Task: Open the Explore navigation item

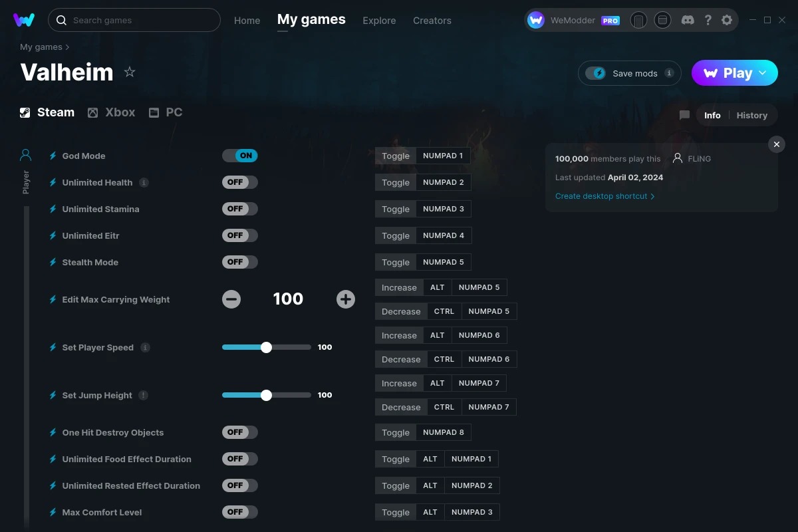Action: coord(379,21)
